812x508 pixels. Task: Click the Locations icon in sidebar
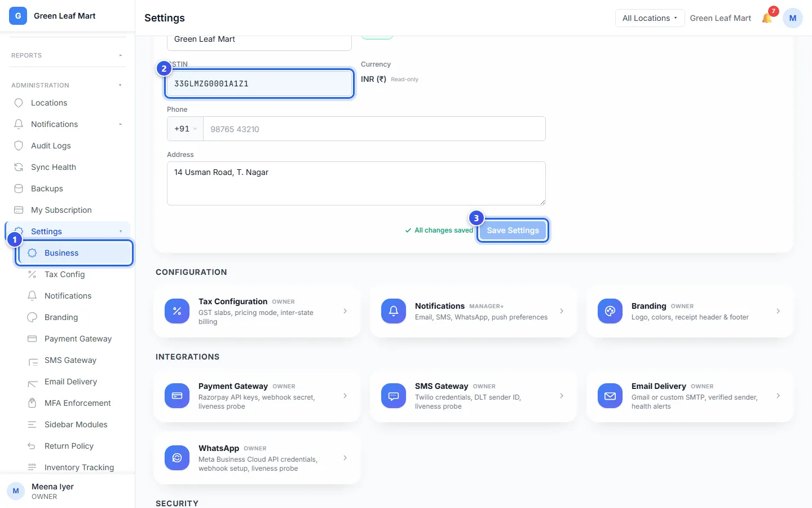(x=19, y=103)
